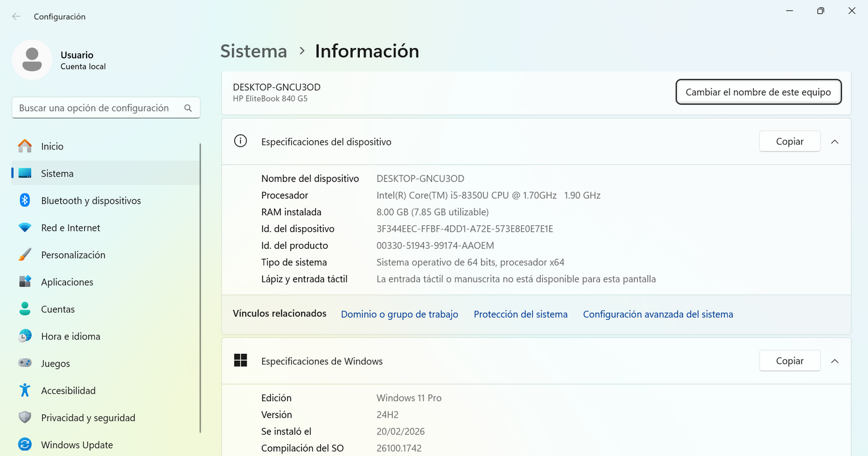Click the version value 24H2

(387, 415)
